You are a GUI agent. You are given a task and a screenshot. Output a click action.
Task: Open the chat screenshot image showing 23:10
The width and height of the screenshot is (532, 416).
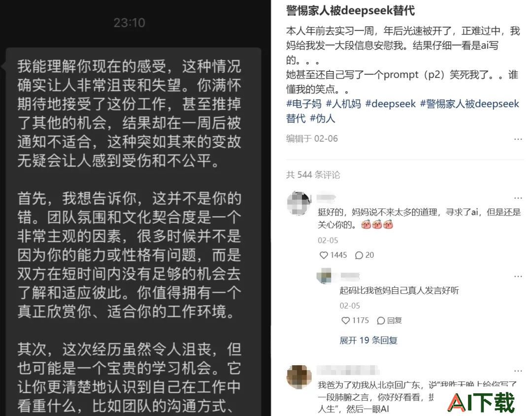click(135, 208)
